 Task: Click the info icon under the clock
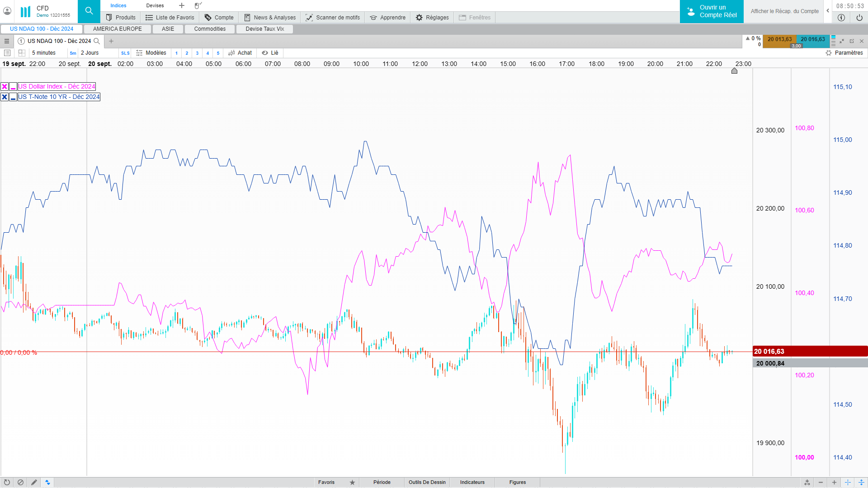pos(841,18)
